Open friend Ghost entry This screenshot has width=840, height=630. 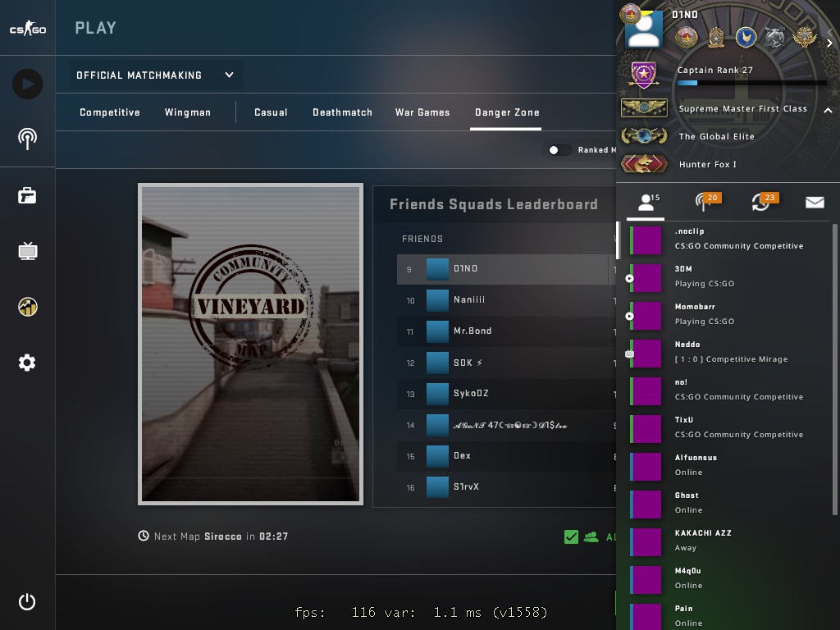pos(724,503)
